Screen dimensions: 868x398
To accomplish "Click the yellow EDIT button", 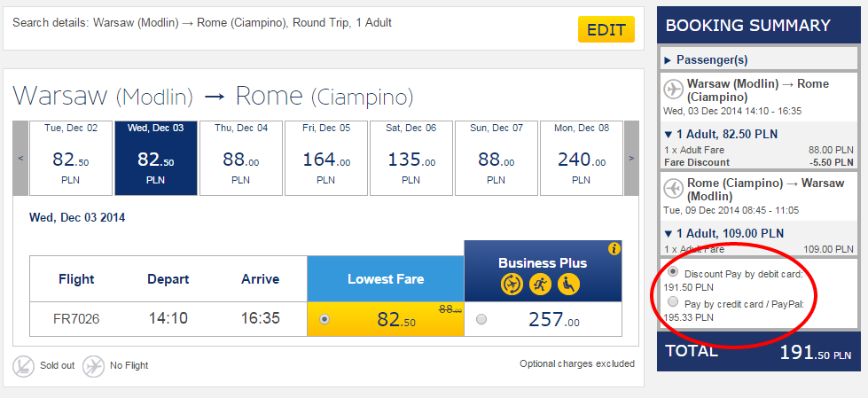I will click(x=606, y=29).
